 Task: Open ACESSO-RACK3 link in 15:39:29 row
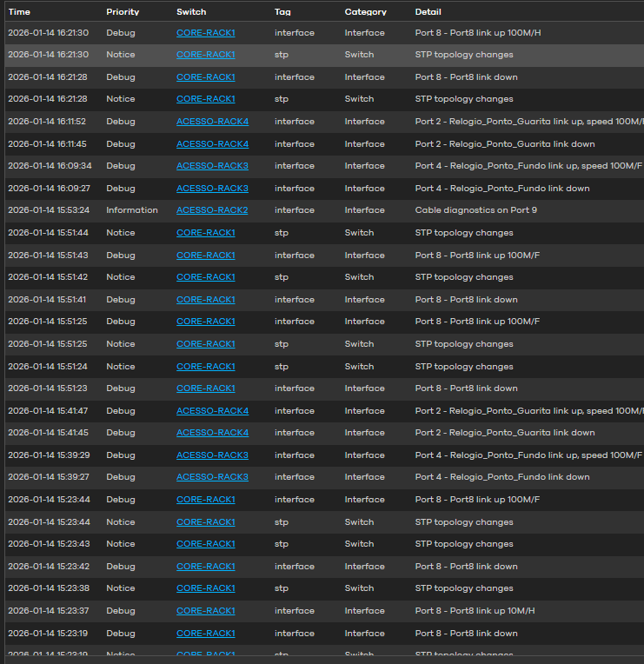tap(212, 455)
